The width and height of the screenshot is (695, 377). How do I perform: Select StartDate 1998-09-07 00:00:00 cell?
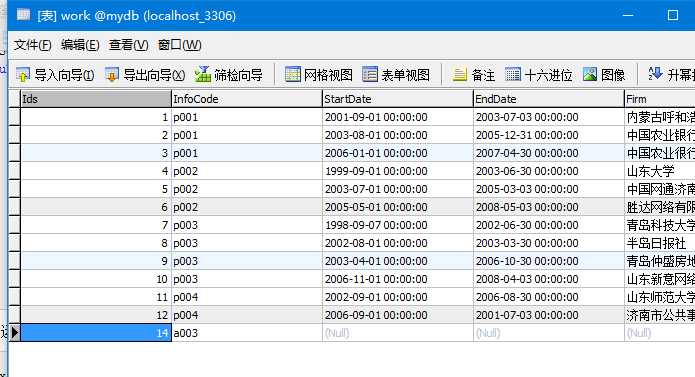pos(398,225)
